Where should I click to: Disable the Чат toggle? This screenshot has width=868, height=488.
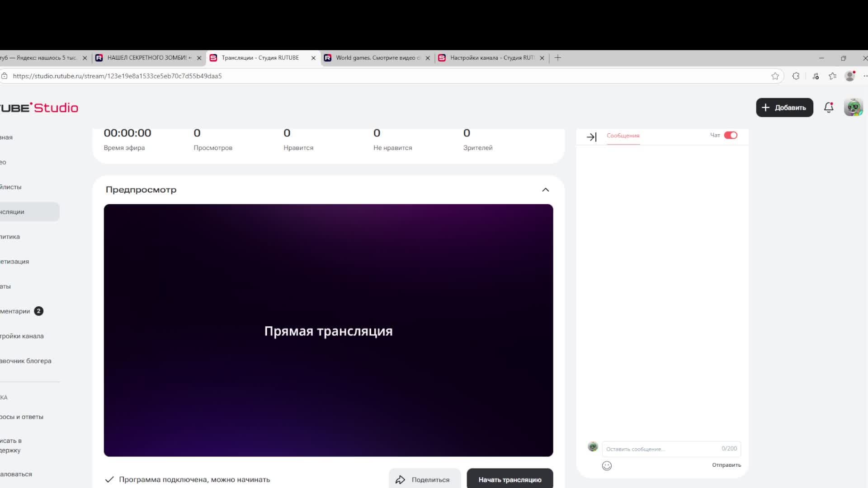click(731, 135)
